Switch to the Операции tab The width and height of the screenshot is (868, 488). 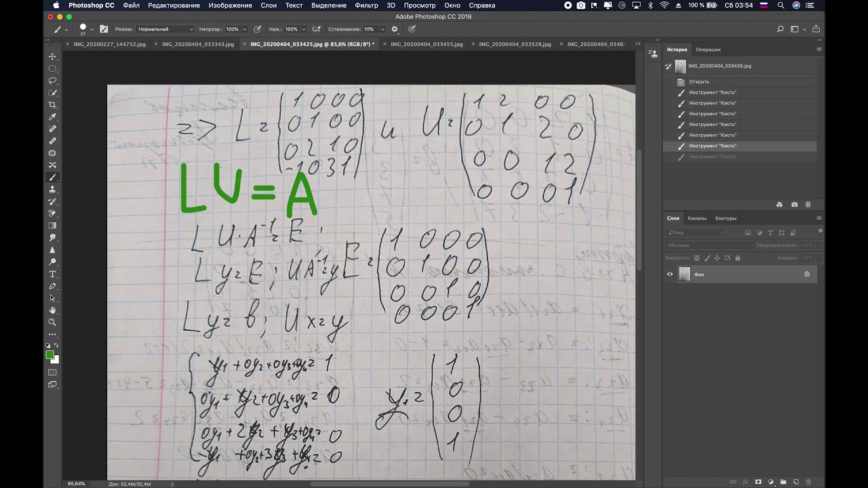click(708, 49)
